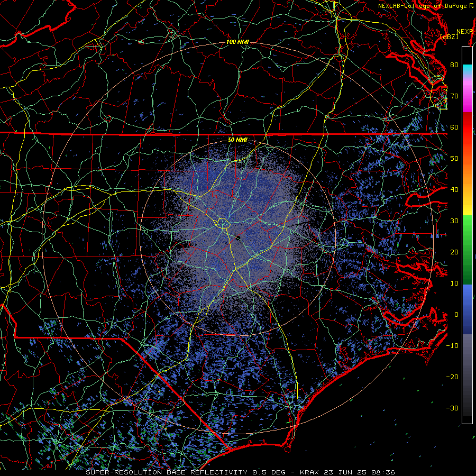Click the 10 value on the dBZ scale
The width and height of the screenshot is (476, 476).
click(454, 283)
